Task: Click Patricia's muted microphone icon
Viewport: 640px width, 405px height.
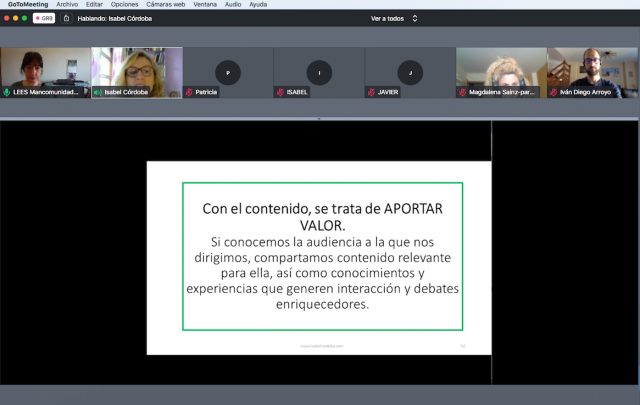Action: click(x=189, y=92)
